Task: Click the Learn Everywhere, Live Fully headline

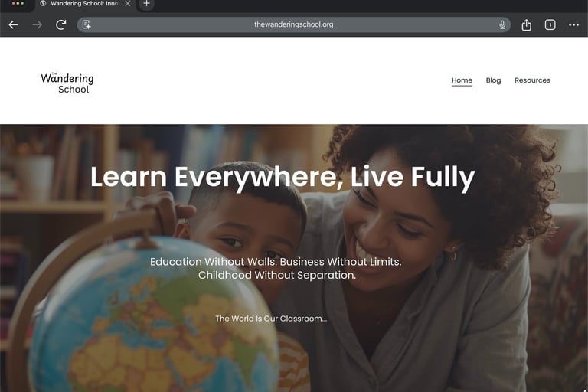Action: [x=283, y=177]
